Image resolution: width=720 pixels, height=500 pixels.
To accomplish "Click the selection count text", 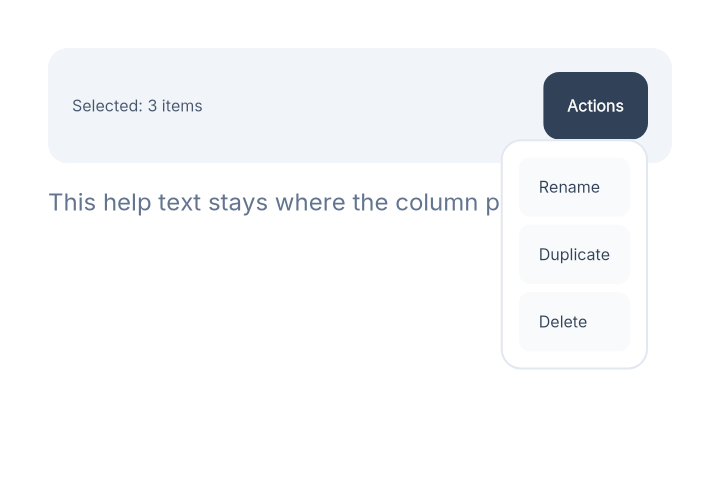I will 137,106.
